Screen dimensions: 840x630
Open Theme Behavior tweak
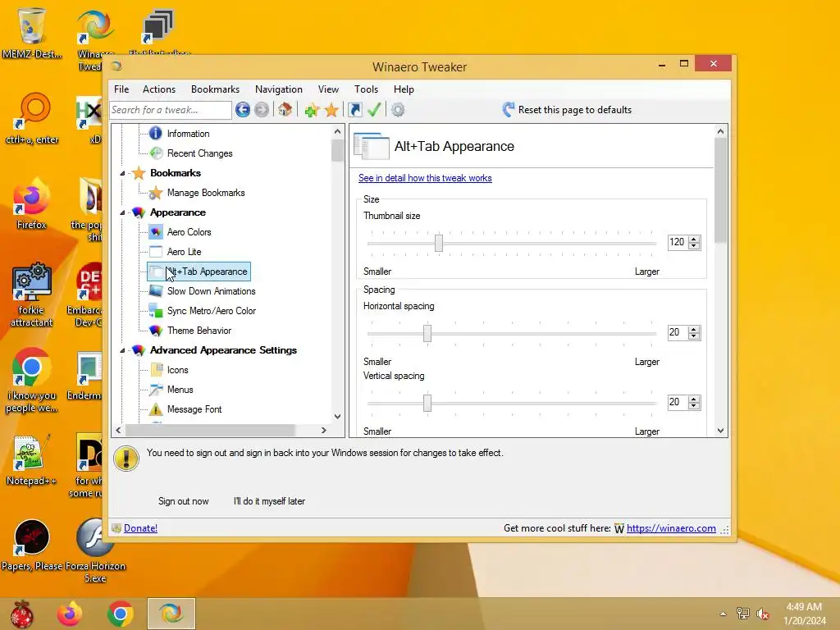pos(199,331)
